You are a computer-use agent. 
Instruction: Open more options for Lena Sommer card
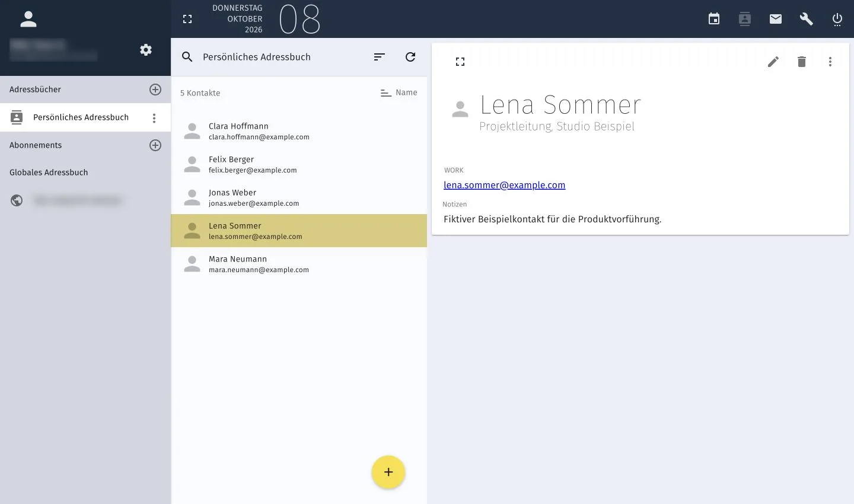pos(830,62)
